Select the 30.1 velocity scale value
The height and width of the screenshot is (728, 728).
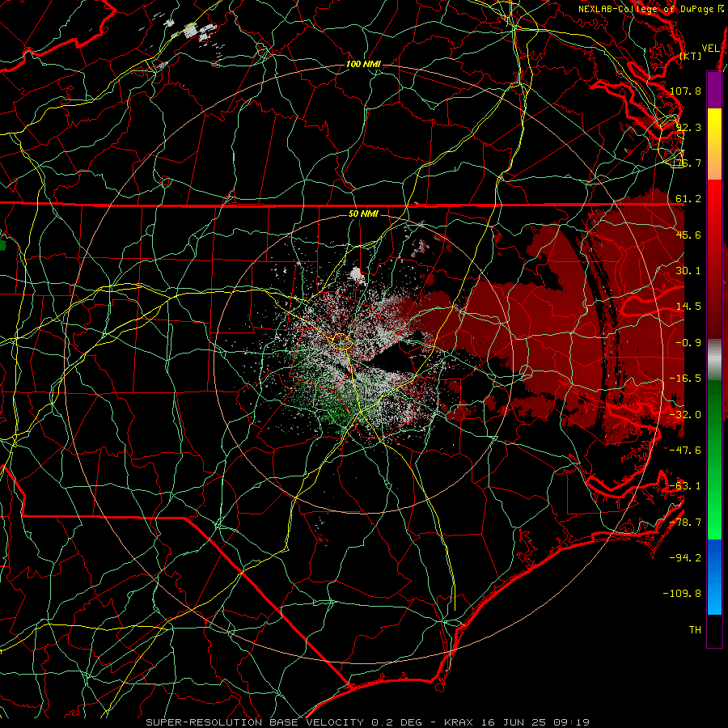click(688, 271)
